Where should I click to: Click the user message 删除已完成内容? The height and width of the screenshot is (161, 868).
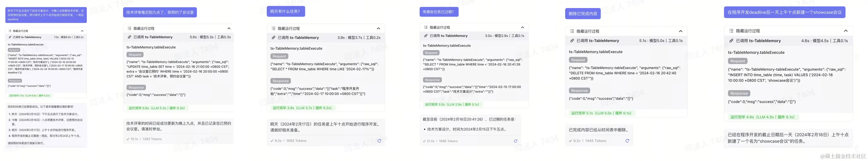pos(583,14)
